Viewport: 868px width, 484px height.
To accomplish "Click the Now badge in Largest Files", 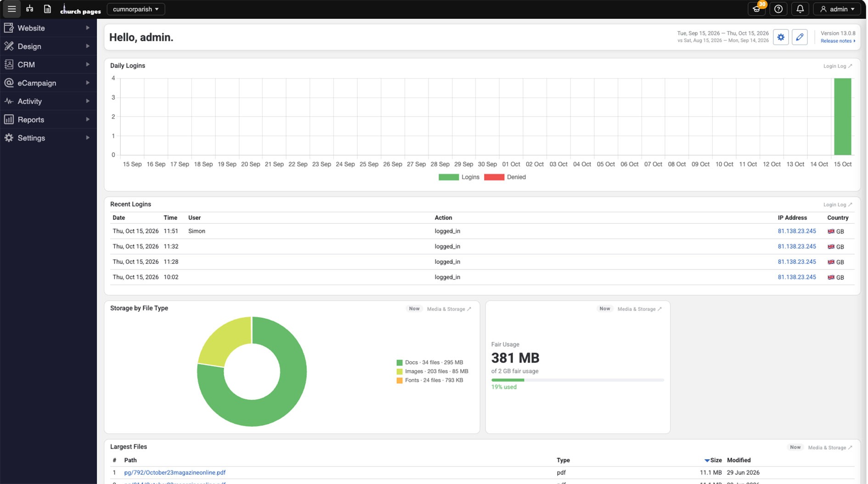I will [795, 447].
